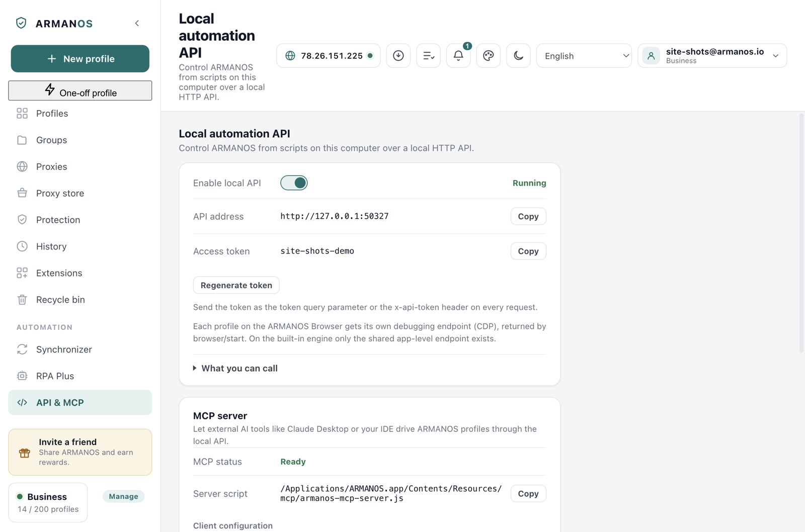This screenshot has width=805, height=532.
Task: Click the 78.26.151.225 IP address
Action: tap(332, 56)
